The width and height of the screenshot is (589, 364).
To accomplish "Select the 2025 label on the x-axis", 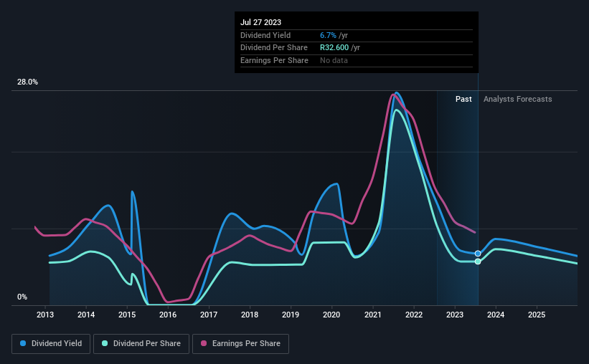I will (x=537, y=315).
